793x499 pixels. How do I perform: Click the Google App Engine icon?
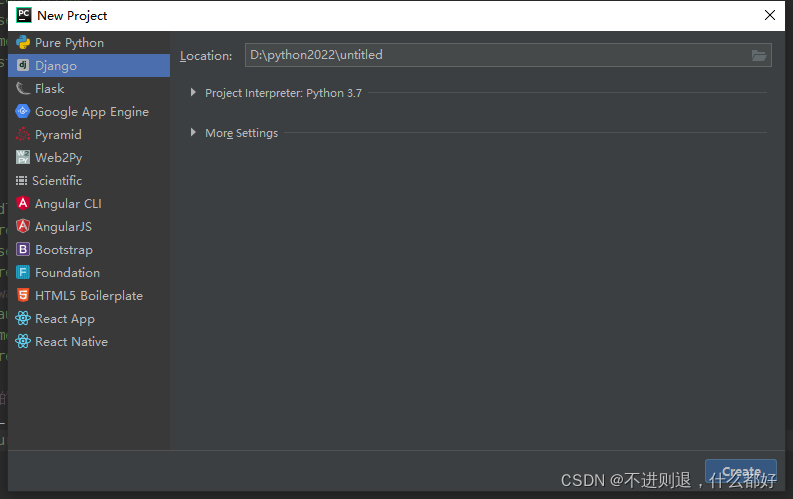22,112
